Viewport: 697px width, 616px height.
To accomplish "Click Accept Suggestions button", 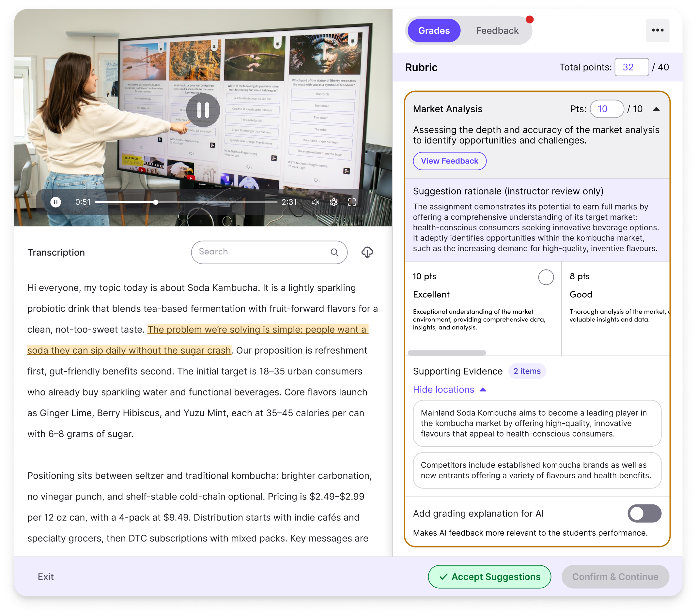I will pos(489,577).
